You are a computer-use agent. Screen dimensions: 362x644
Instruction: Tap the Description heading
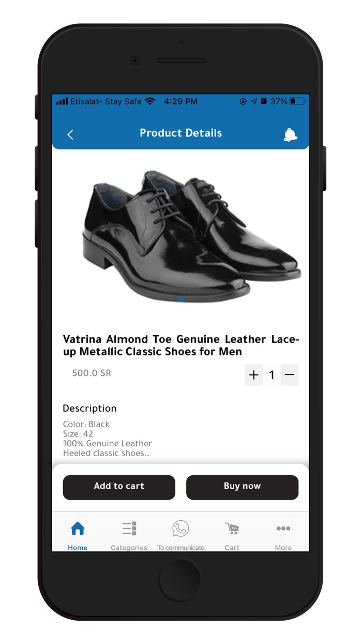[90, 408]
